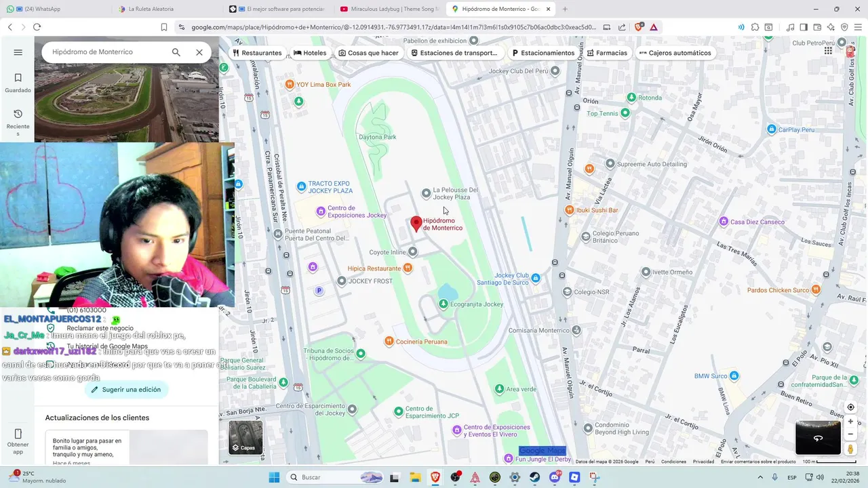The height and width of the screenshot is (488, 868).
Task: Select the Farmacias chip
Action: point(607,53)
